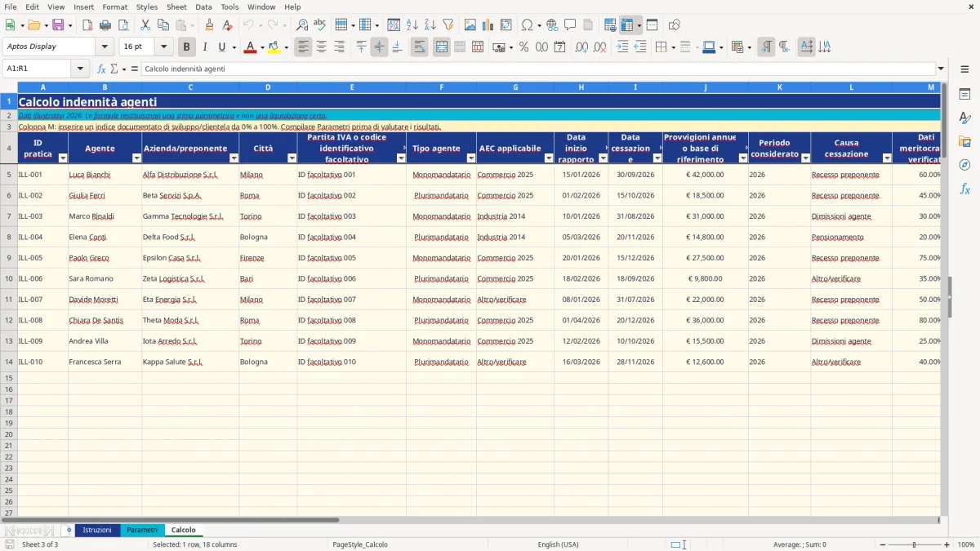This screenshot has width=980, height=551.
Task: Open sidebar Navigator compass icon
Action: tap(964, 165)
